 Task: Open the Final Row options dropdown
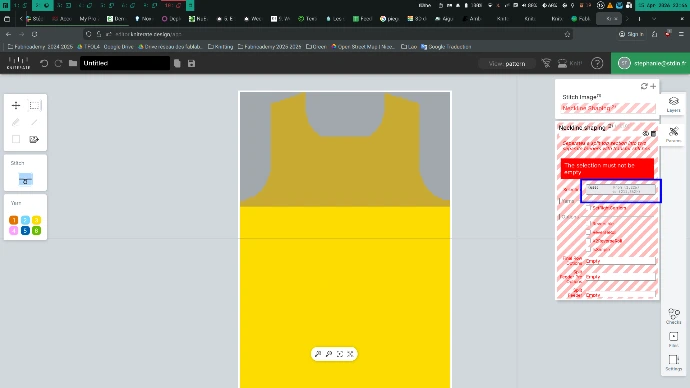click(x=620, y=261)
